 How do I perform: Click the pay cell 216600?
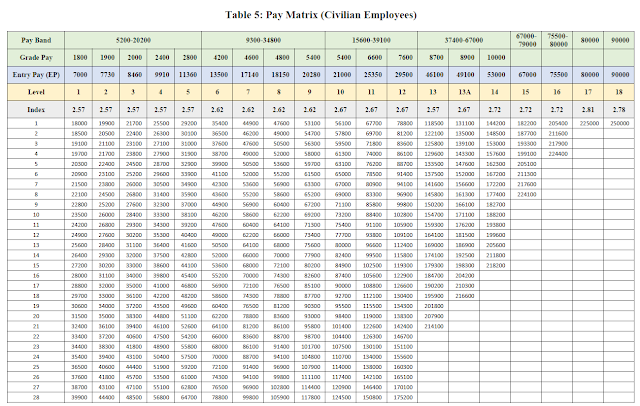(464, 296)
